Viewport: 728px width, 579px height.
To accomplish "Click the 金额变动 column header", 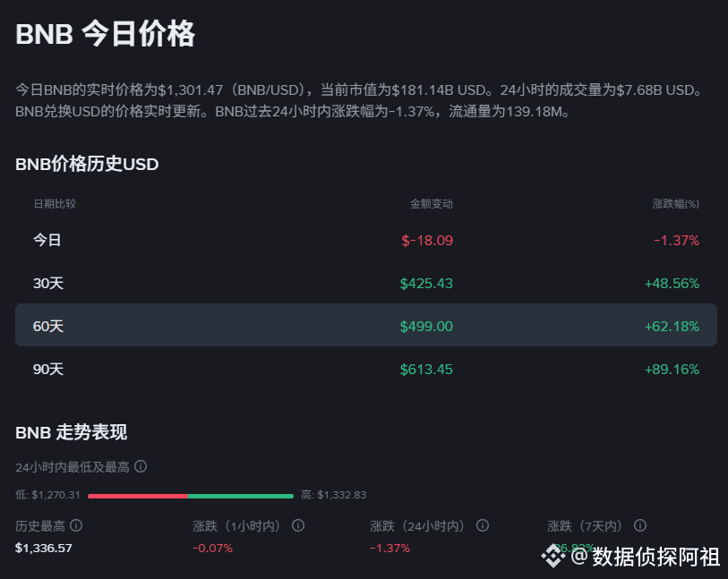I will coord(431,204).
